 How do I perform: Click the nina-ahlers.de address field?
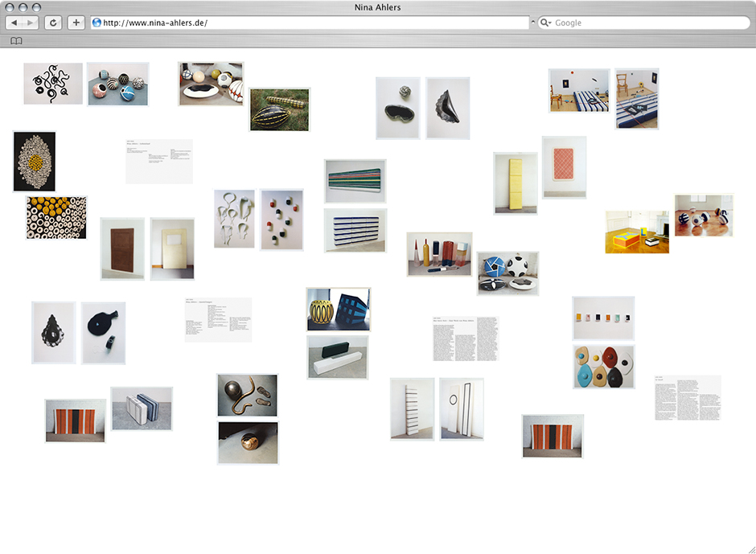coord(314,23)
